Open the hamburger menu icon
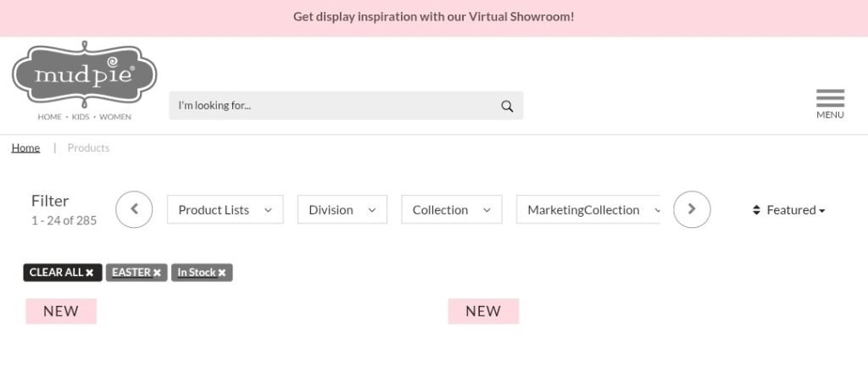This screenshot has width=868, height=366. 830,103
